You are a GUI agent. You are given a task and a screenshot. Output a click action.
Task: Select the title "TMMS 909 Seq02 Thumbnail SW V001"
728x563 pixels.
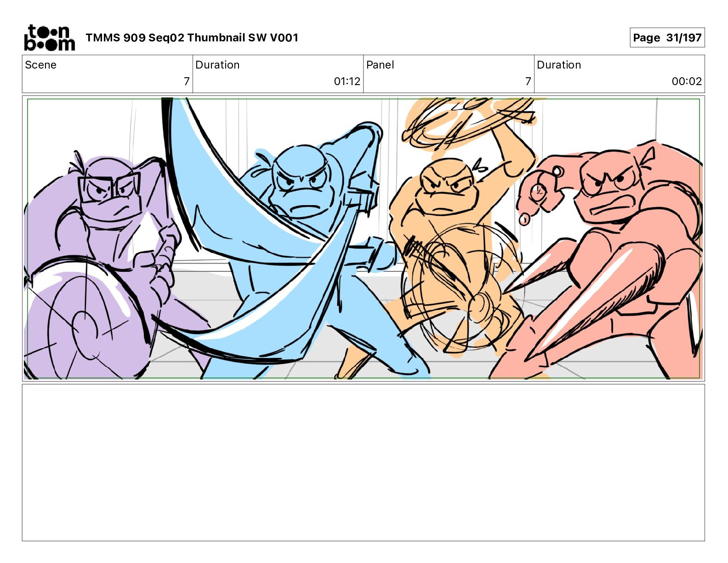(192, 38)
